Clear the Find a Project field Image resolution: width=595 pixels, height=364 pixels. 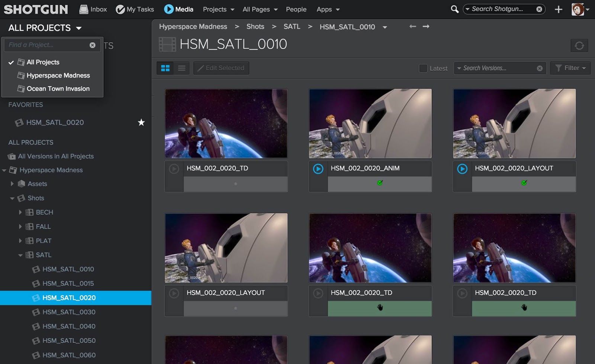point(92,45)
